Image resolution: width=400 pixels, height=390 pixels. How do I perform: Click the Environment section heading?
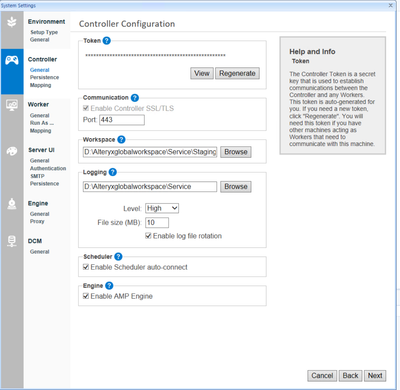46,22
